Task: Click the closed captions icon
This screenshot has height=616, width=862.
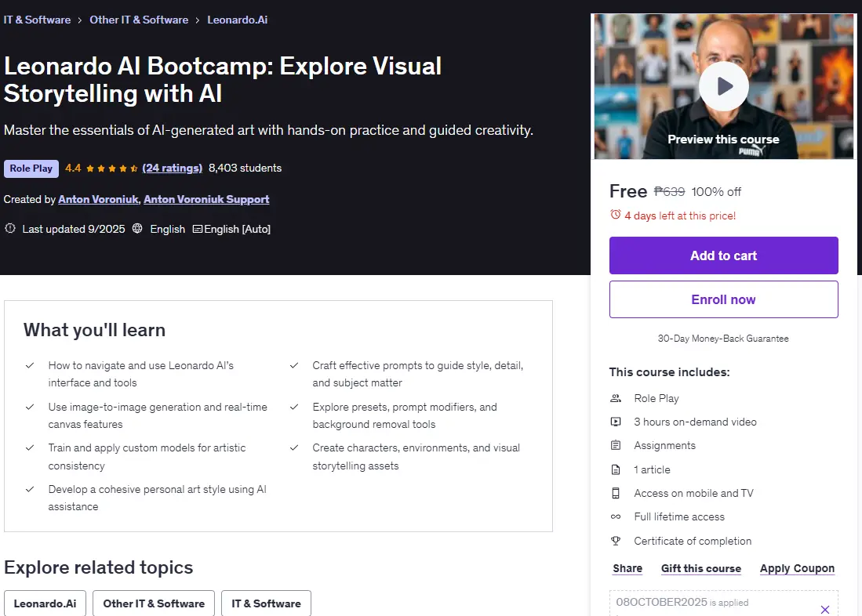Action: click(x=198, y=229)
